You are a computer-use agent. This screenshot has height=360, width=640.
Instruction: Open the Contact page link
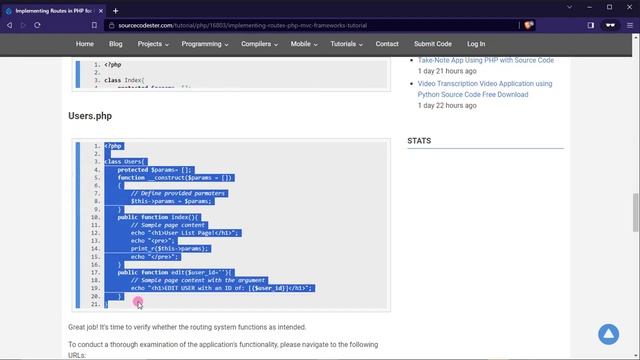387,44
